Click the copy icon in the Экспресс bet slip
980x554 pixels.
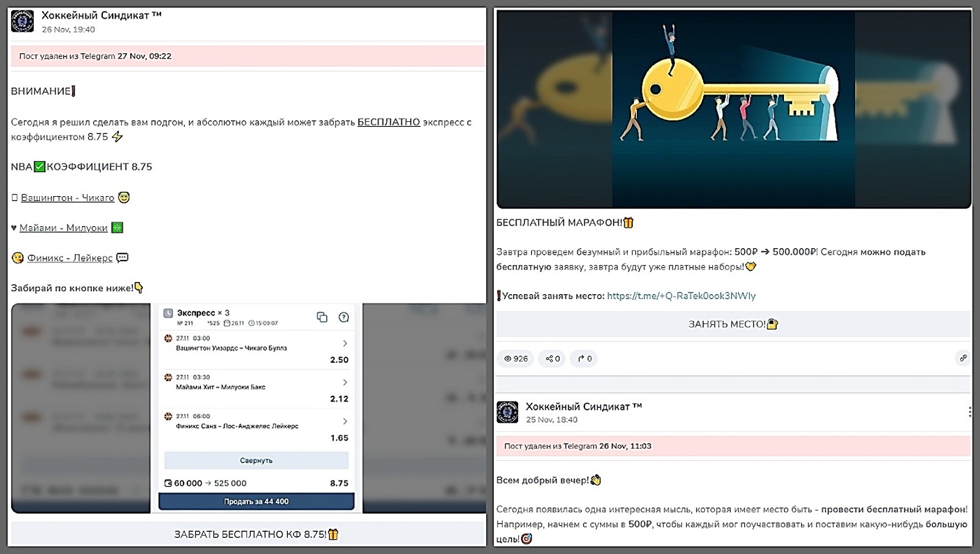tap(322, 317)
